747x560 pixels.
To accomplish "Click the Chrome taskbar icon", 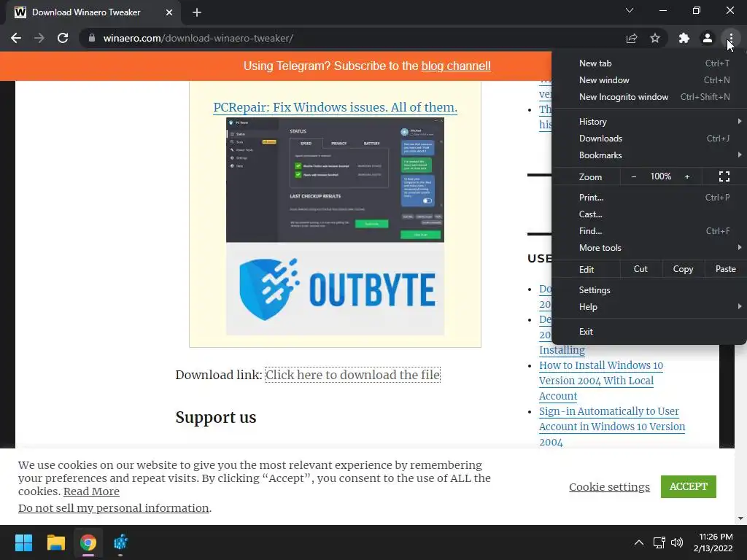I will click(88, 542).
